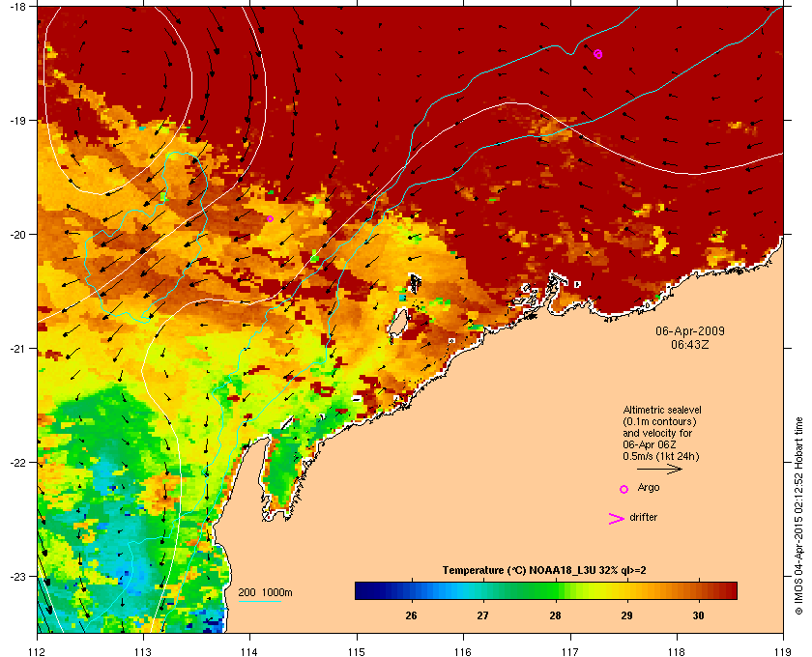Click the '0.5m/s (1kt 24h)' scale text

(661, 457)
